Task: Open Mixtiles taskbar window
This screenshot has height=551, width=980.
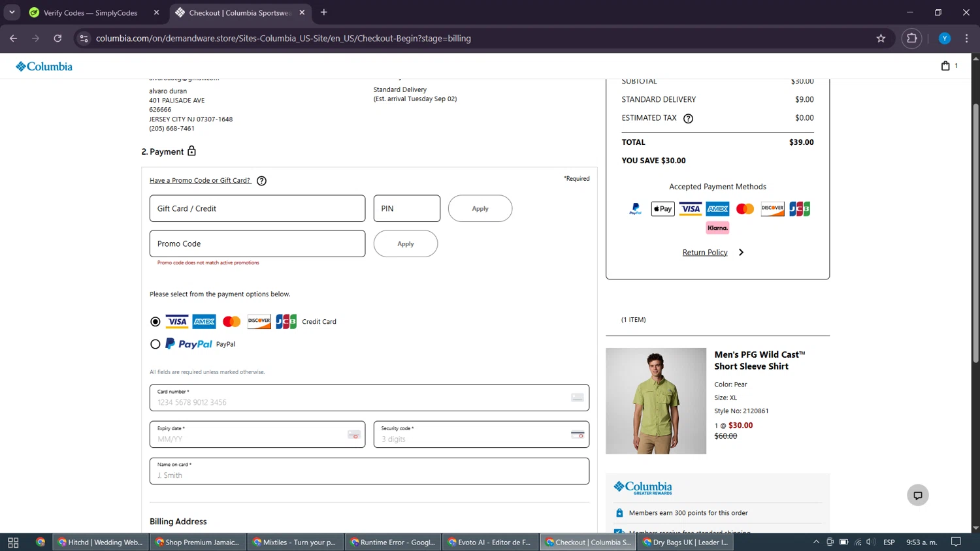Action: [x=295, y=542]
